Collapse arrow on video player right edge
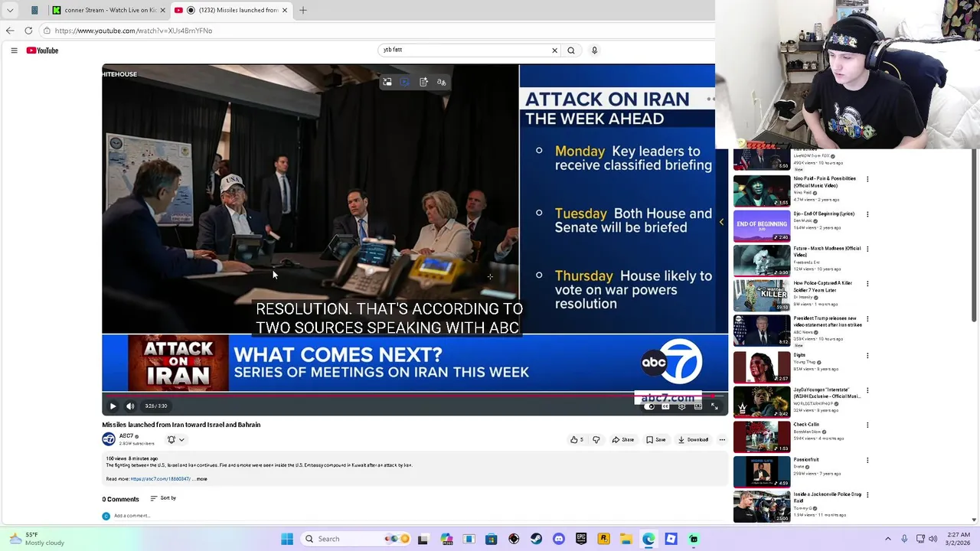The width and height of the screenshot is (980, 551). pos(721,223)
